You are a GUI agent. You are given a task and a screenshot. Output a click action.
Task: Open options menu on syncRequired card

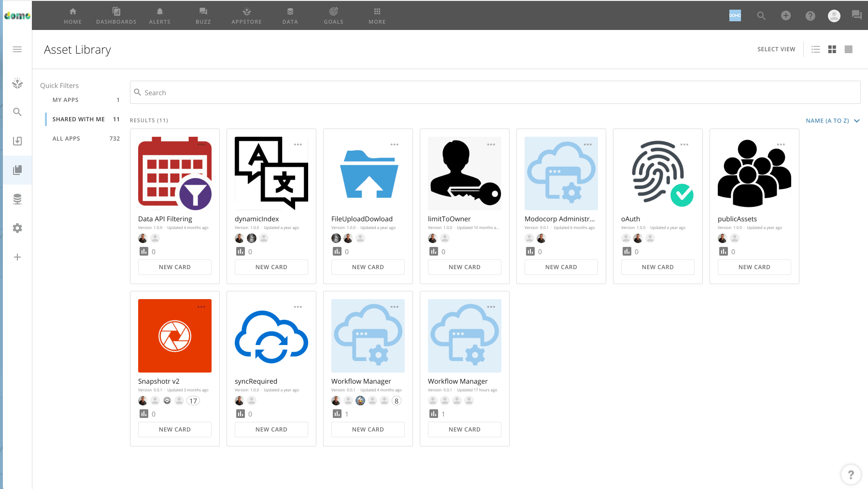click(x=298, y=307)
